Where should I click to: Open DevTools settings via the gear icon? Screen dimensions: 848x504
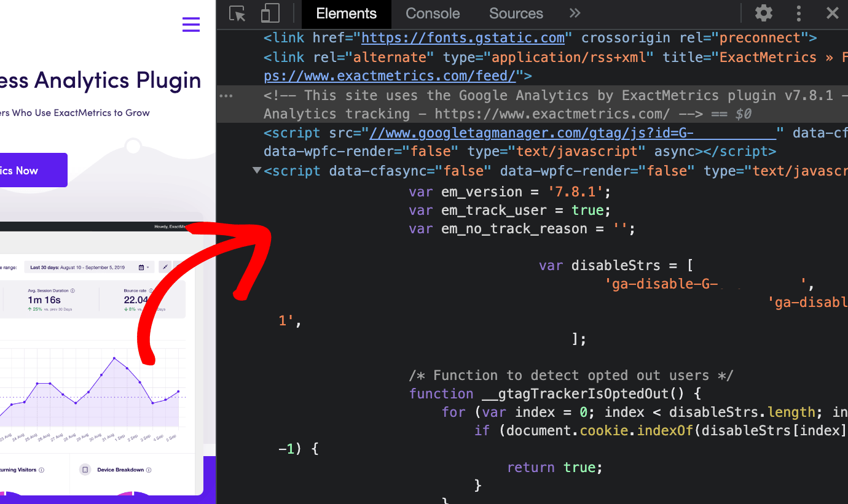point(763,13)
